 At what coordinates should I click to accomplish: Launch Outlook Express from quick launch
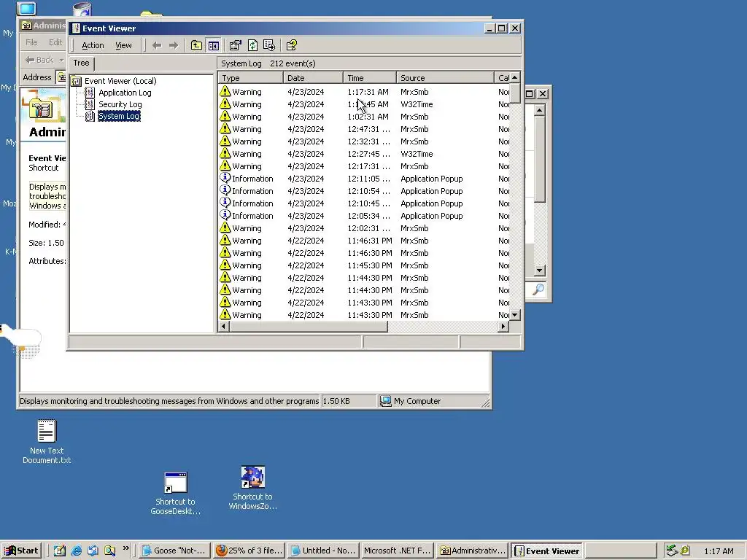pyautogui.click(x=93, y=551)
